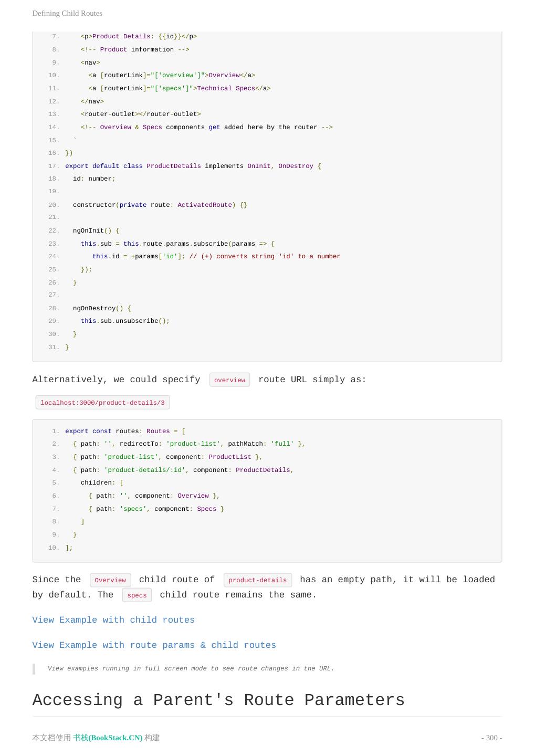The width and height of the screenshot is (535, 756).
Task: Click the page number "- 300 -"
Action: (x=491, y=738)
